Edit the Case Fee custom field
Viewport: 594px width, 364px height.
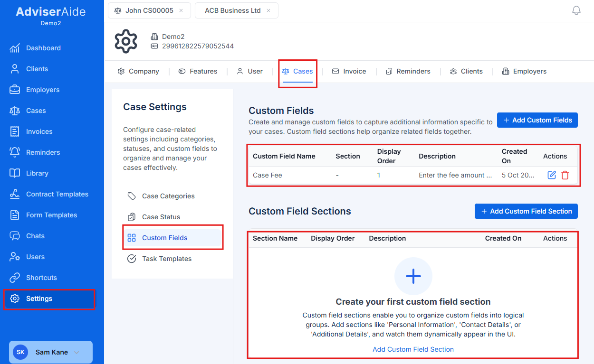click(551, 175)
